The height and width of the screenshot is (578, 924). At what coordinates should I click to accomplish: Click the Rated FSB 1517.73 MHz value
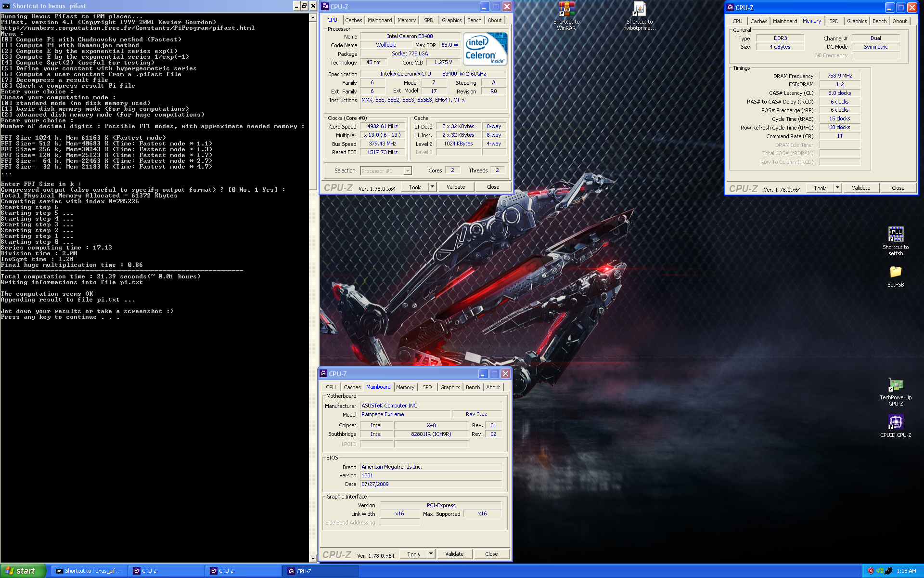(383, 152)
